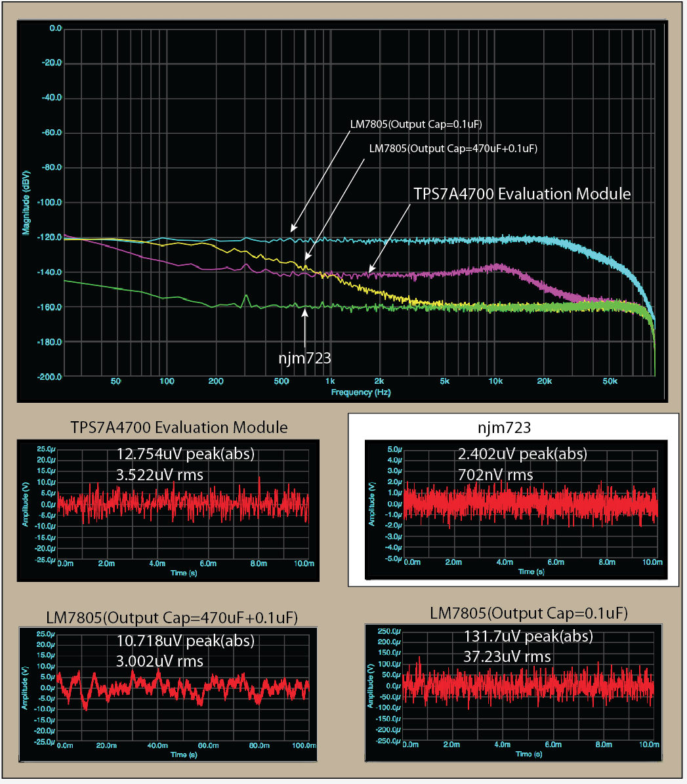The image size is (687, 784).
Task: Click the '100.0m' time tick in the LM7805 470uF plot
Action: pyautogui.click(x=304, y=745)
